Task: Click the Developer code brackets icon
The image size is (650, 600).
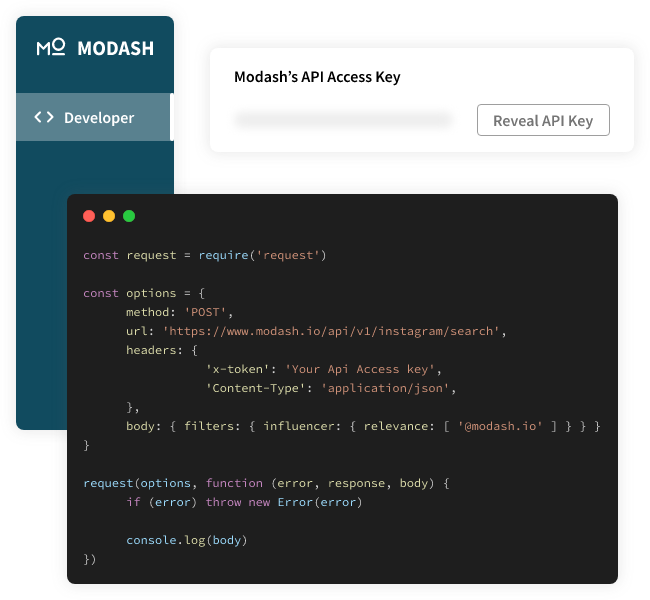Action: tap(44, 117)
